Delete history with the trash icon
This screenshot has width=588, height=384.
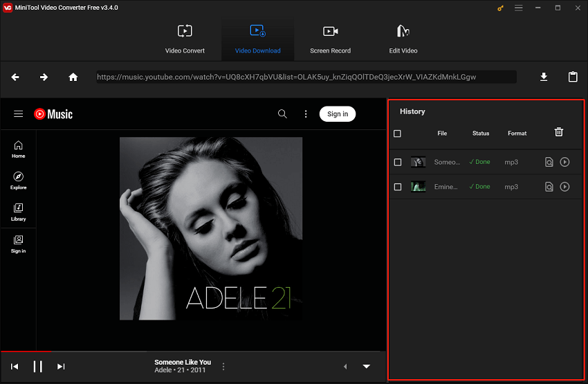tap(559, 132)
